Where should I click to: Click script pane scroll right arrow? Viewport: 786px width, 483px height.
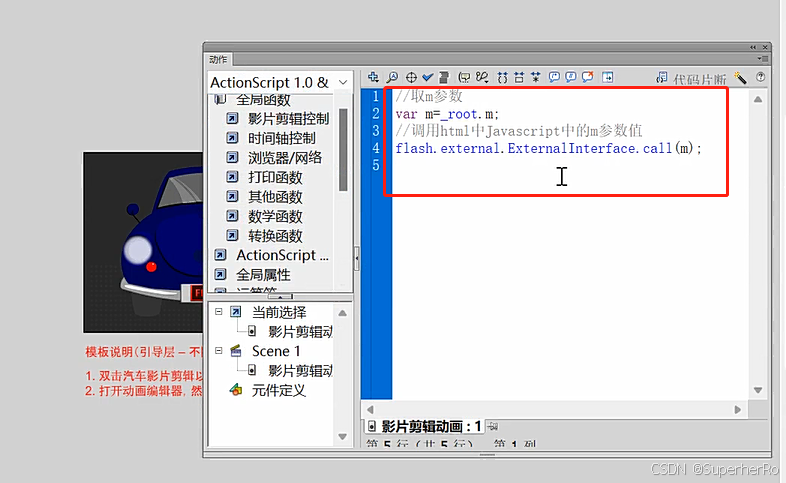[x=737, y=409]
